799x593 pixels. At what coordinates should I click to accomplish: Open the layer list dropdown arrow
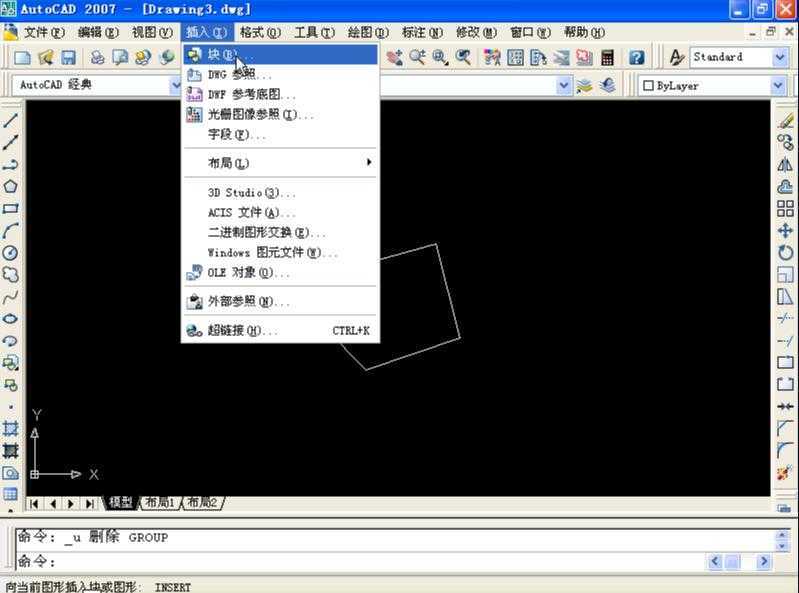[x=563, y=86]
